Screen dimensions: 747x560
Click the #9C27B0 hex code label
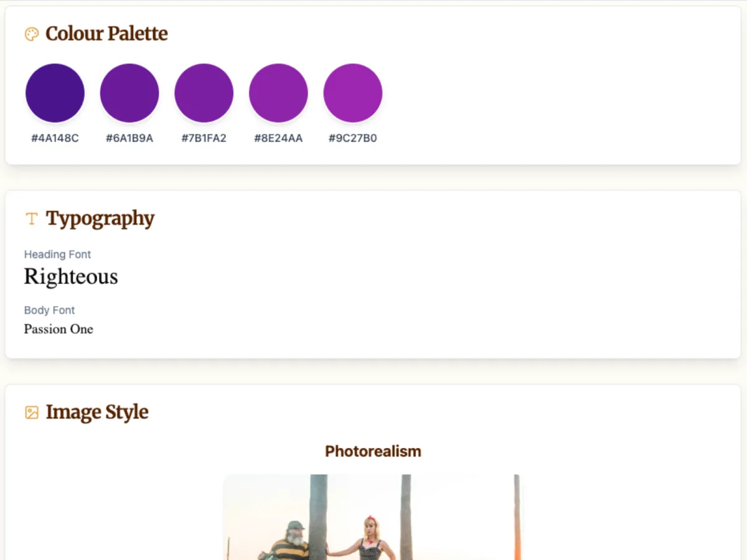tap(353, 138)
